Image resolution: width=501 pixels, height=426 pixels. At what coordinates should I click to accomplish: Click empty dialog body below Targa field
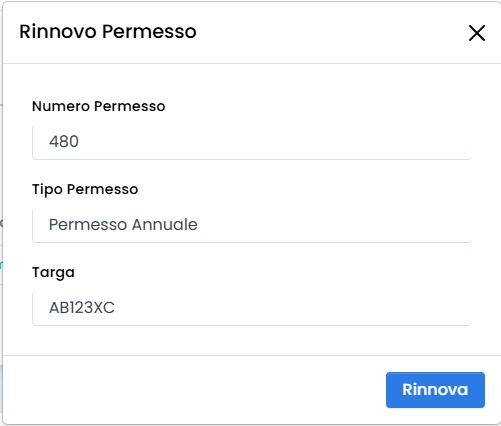click(252, 340)
